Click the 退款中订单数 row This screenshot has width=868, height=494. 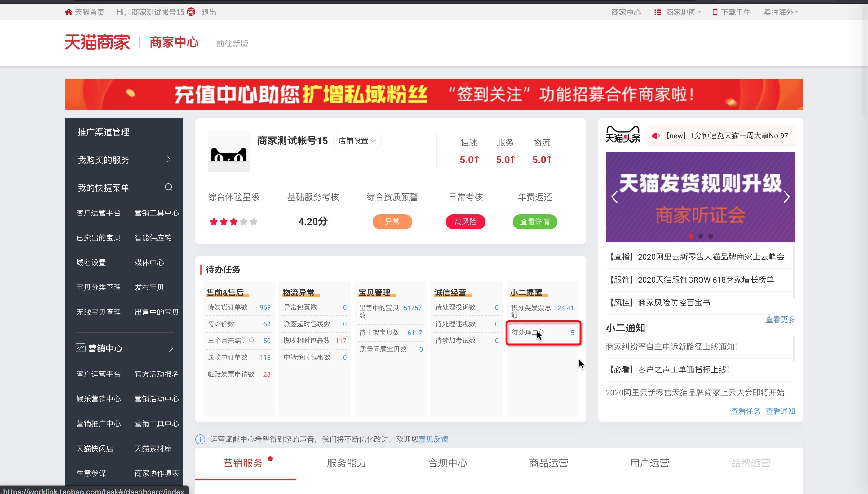tap(239, 358)
